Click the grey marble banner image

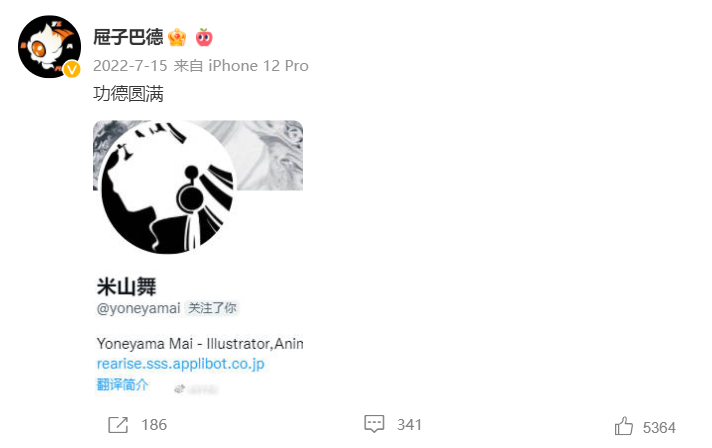click(270, 155)
